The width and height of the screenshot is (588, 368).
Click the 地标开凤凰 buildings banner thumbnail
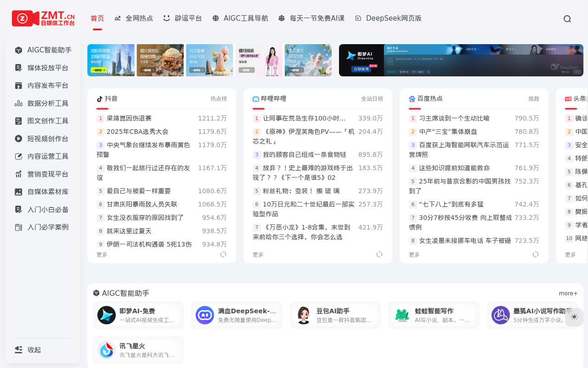pos(111,60)
